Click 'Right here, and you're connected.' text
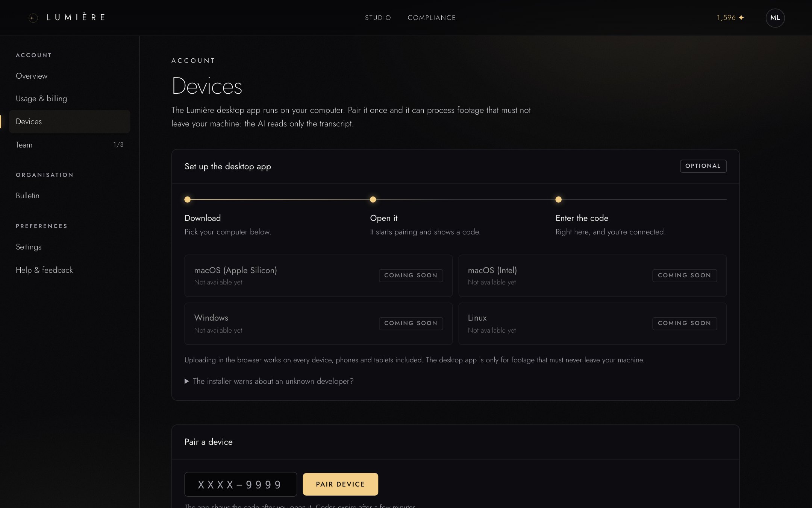This screenshot has height=508, width=812. [x=611, y=232]
